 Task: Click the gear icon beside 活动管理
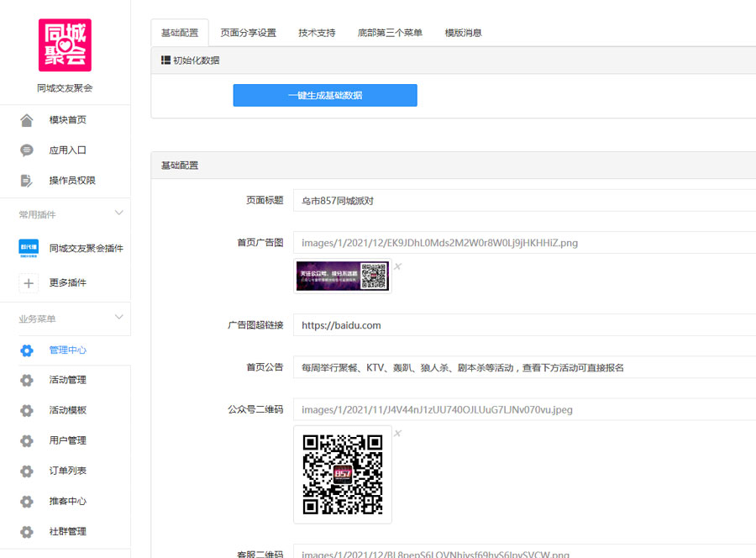(27, 381)
